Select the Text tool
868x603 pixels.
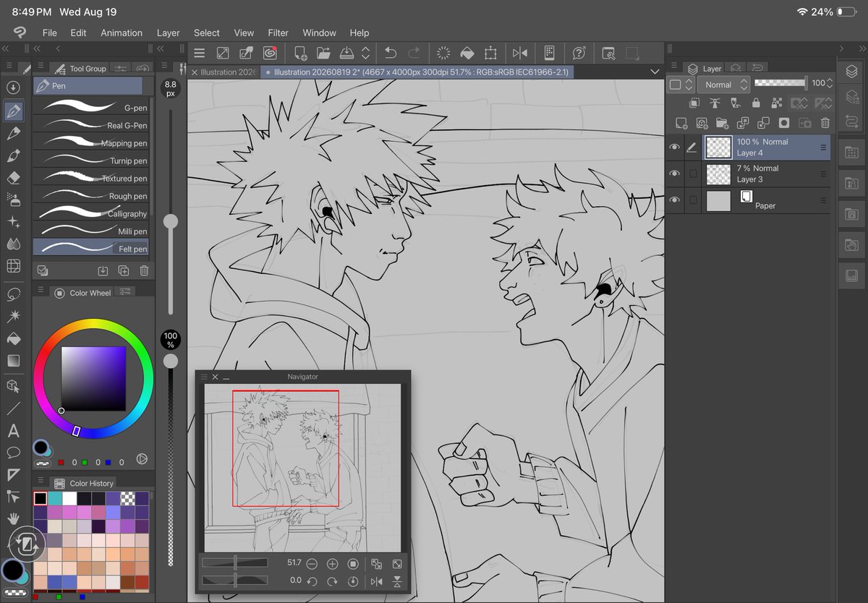(13, 431)
